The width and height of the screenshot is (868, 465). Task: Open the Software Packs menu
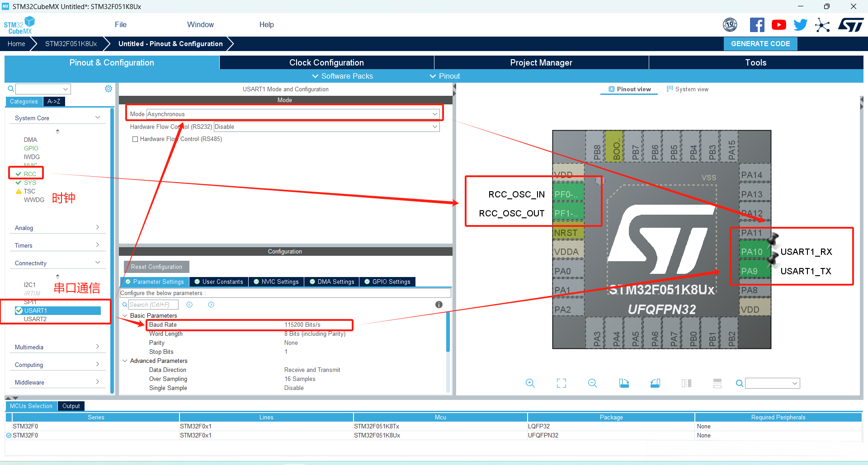(343, 76)
